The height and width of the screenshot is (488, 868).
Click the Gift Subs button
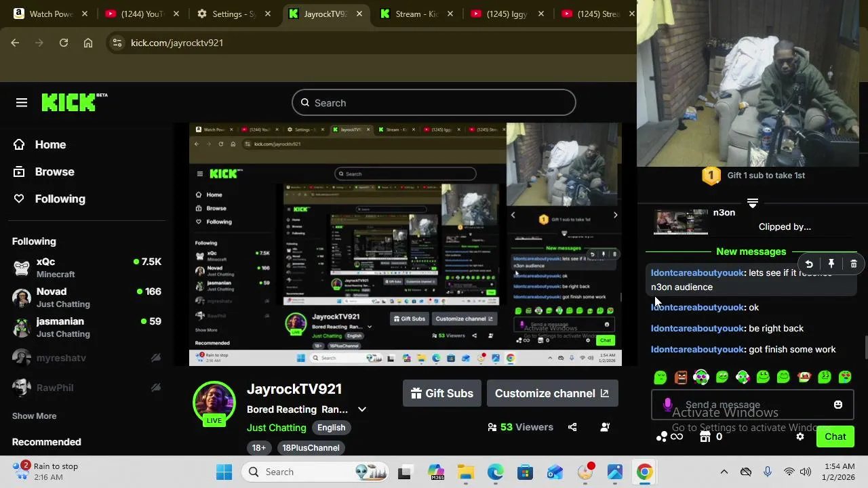pyautogui.click(x=442, y=393)
